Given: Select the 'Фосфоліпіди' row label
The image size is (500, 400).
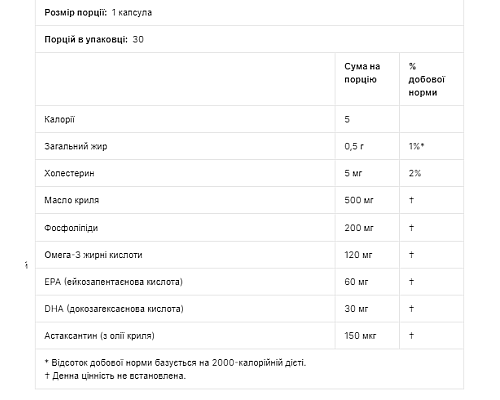Looking at the screenshot, I should coord(71,228).
